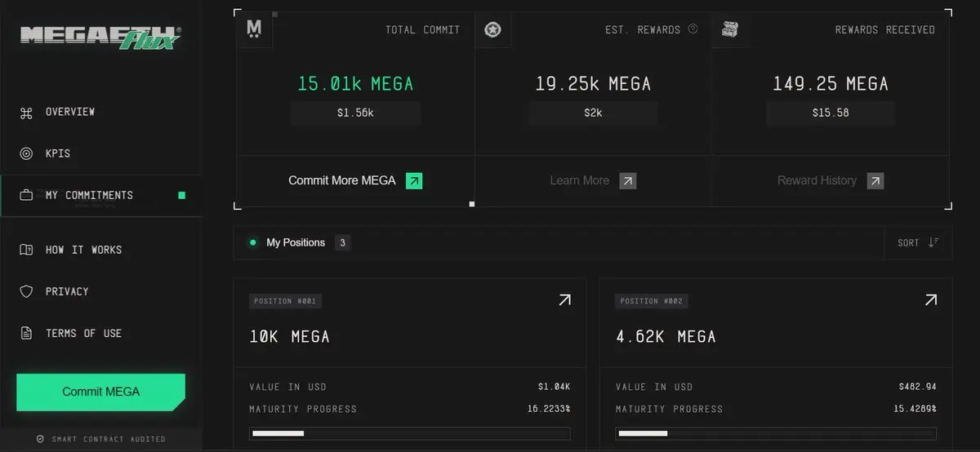Click the Terms of Use document icon
Screen dimensions: 980x452
[x=26, y=333]
